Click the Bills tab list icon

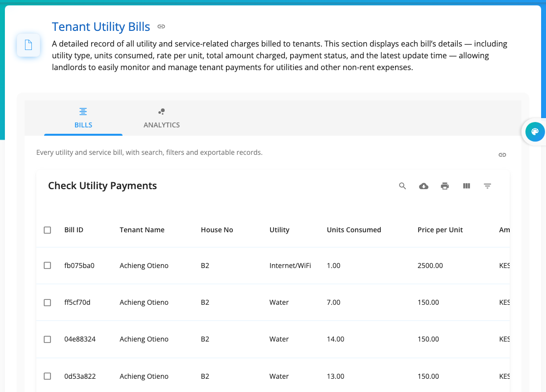(x=83, y=111)
